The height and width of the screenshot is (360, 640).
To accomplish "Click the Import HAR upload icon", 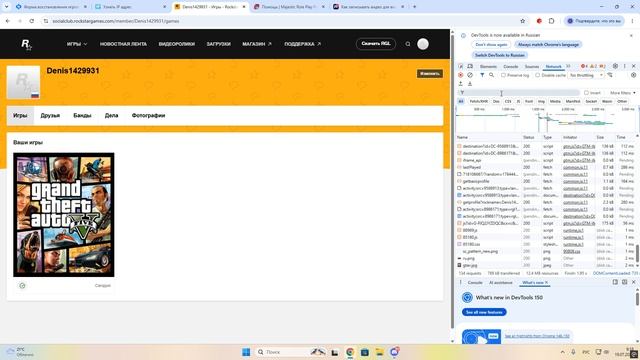I will 461,84.
